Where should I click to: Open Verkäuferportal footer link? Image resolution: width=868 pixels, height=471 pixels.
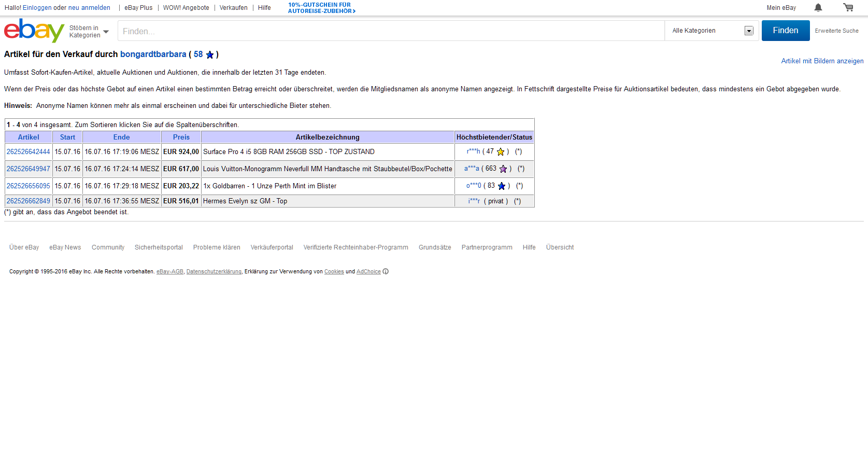(x=272, y=247)
